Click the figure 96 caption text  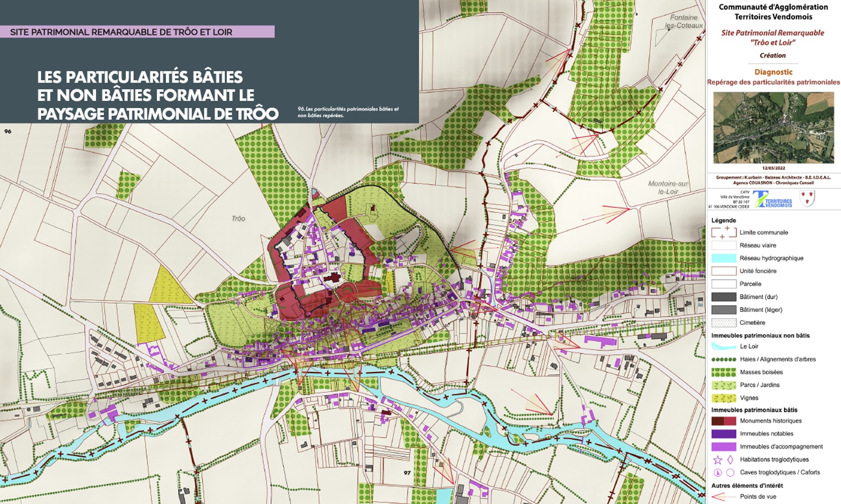click(348, 112)
